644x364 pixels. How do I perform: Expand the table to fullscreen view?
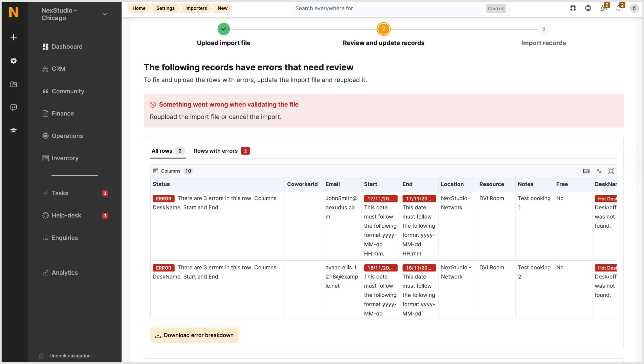[x=611, y=171]
